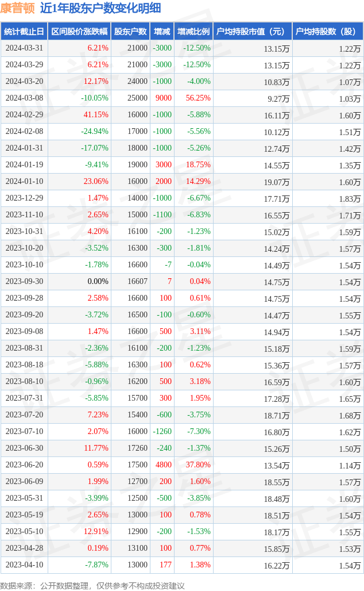The image size is (364, 591).
Task: Click the 12.91% price change value
Action: pos(96,531)
